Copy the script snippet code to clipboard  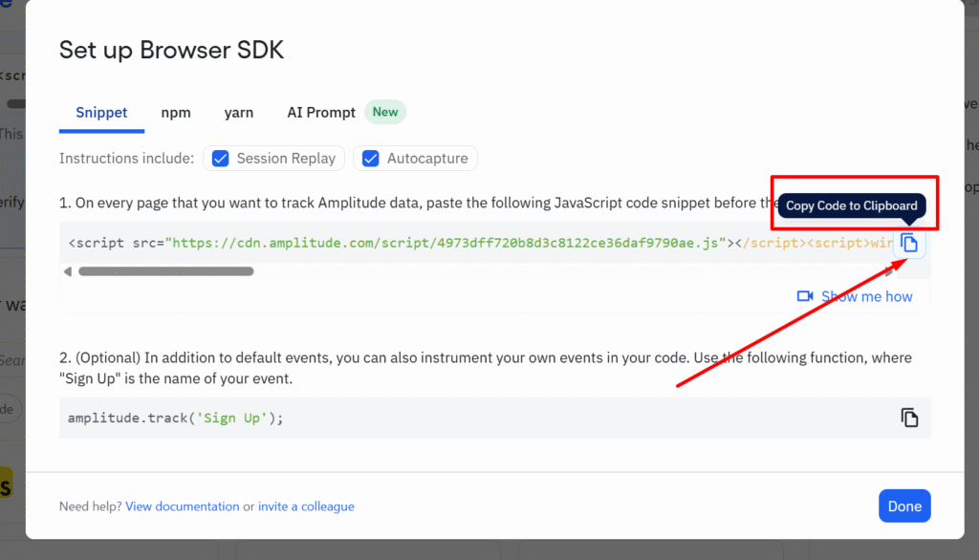[909, 243]
